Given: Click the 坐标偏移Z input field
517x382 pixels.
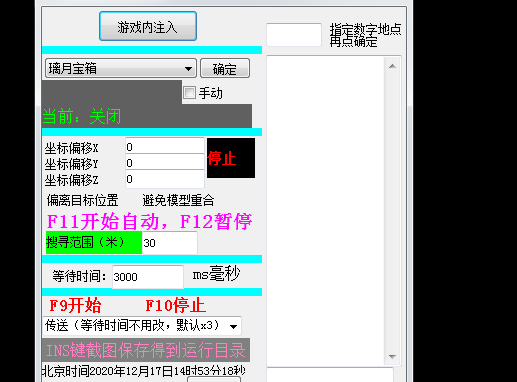Looking at the screenshot, I should [165, 179].
